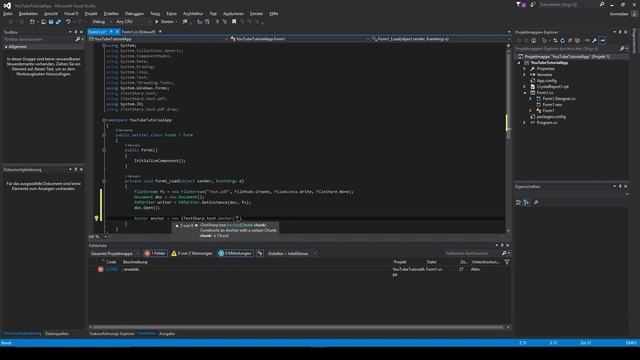
Task: Toggle the '0 Mitteilungen' messages filter
Action: (236, 253)
